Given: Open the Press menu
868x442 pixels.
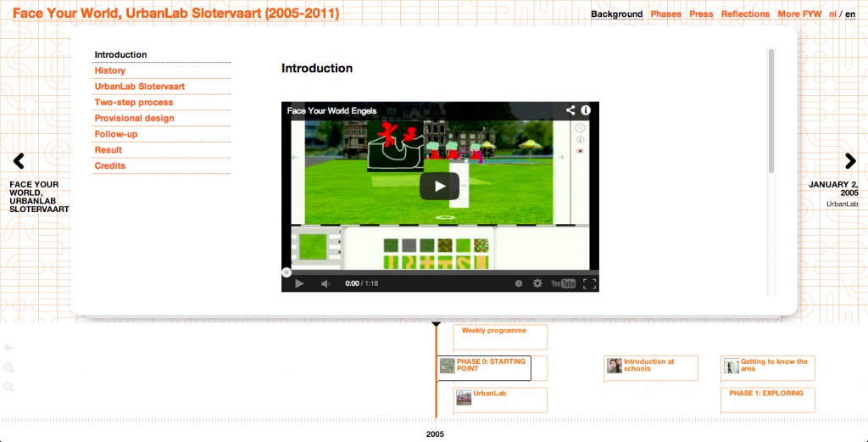Looking at the screenshot, I should click(x=701, y=14).
